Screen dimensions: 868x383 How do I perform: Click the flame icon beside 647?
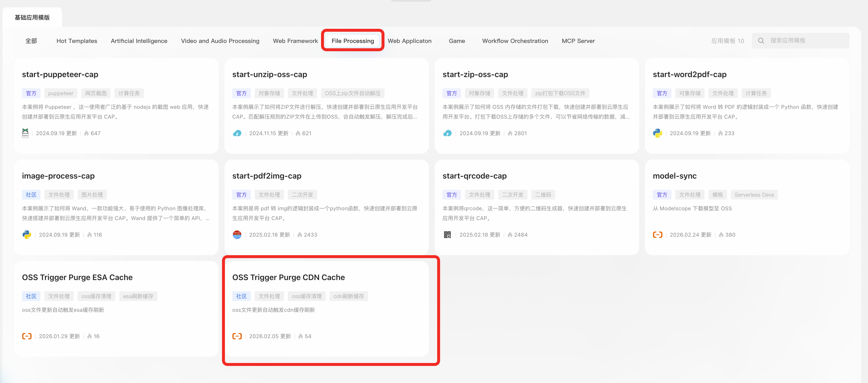click(86, 133)
